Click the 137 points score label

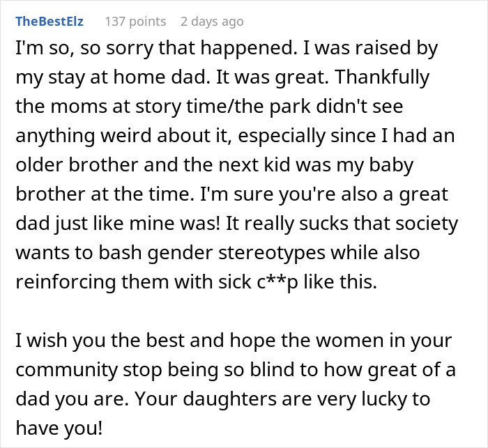click(135, 21)
